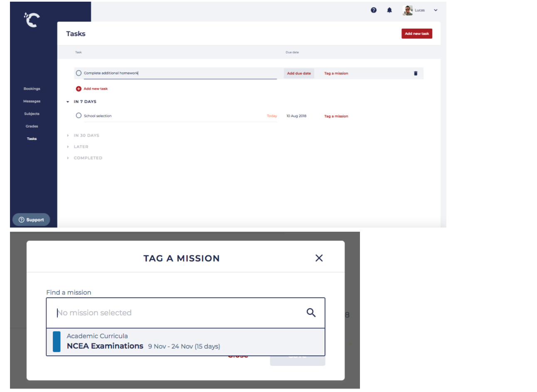Open the help question mark icon
The image size is (537, 392).
[374, 10]
